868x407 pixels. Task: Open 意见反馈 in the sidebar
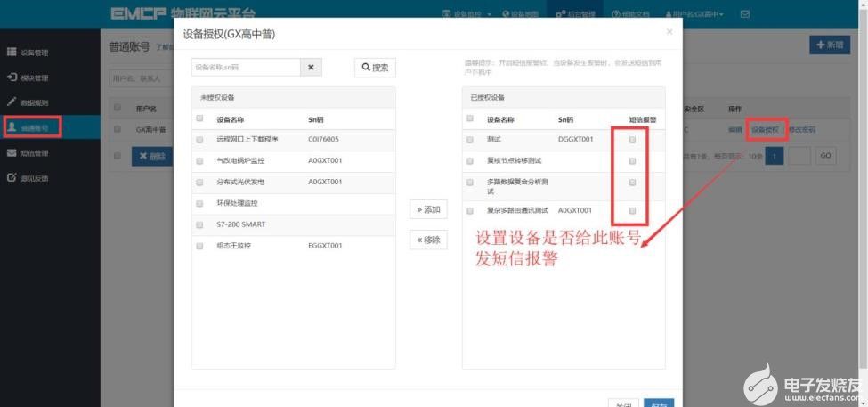[34, 178]
